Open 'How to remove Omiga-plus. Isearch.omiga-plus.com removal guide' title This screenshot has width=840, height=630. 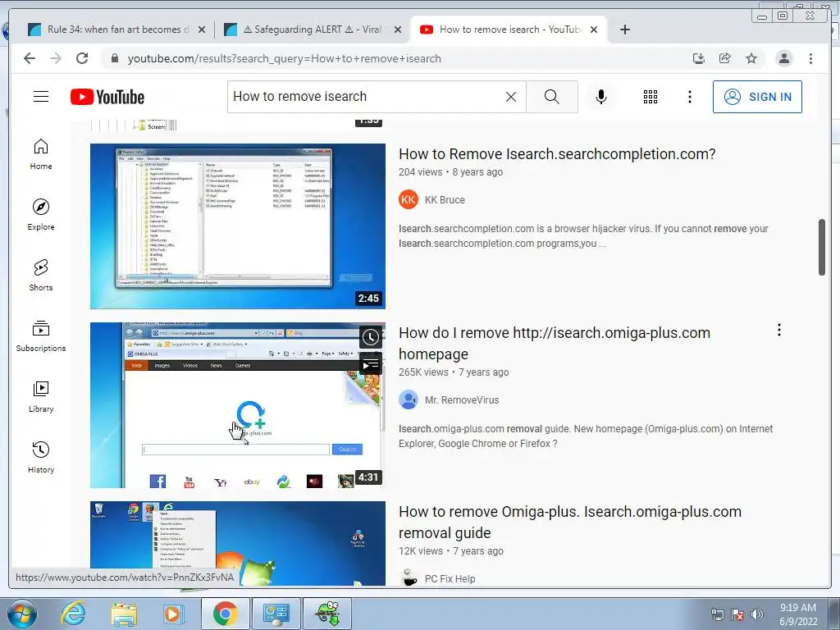pyautogui.click(x=570, y=523)
